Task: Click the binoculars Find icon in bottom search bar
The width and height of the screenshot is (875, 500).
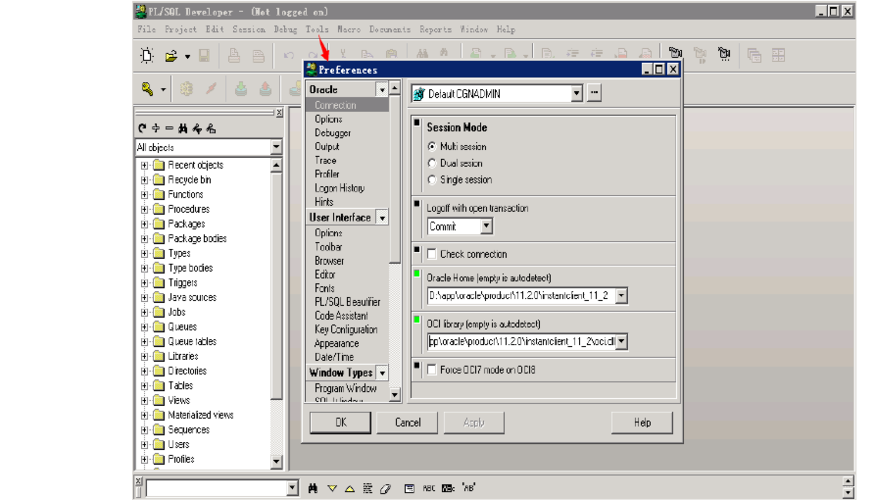Action: click(313, 488)
